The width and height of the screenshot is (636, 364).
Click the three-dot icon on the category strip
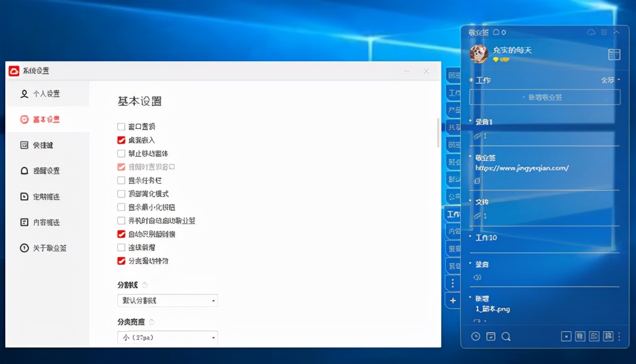pyautogui.click(x=453, y=283)
